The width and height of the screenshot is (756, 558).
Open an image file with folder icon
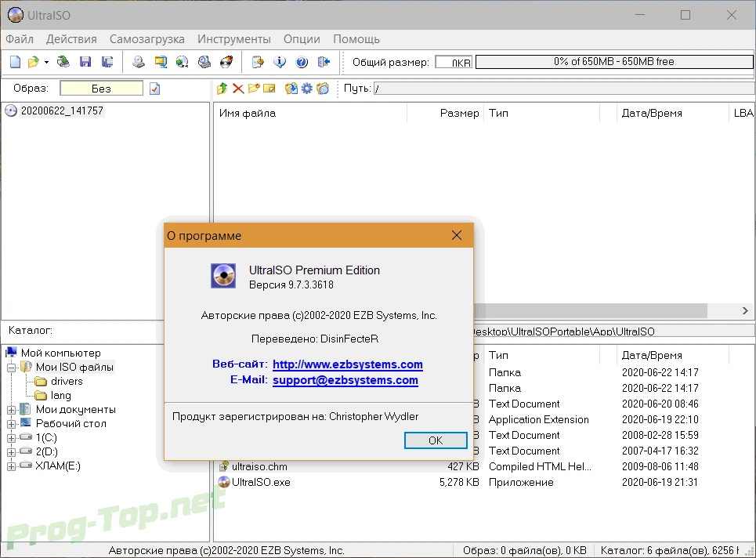(x=33, y=62)
